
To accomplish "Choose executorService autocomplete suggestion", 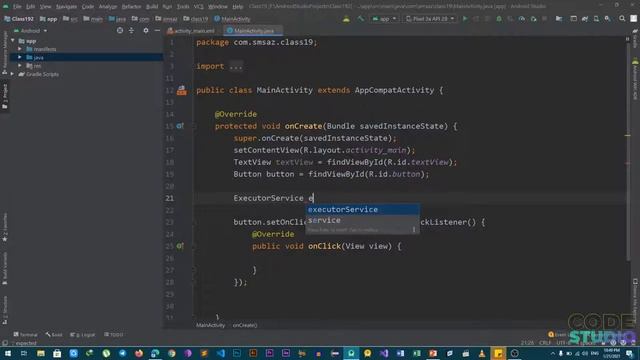I will coord(362,209).
